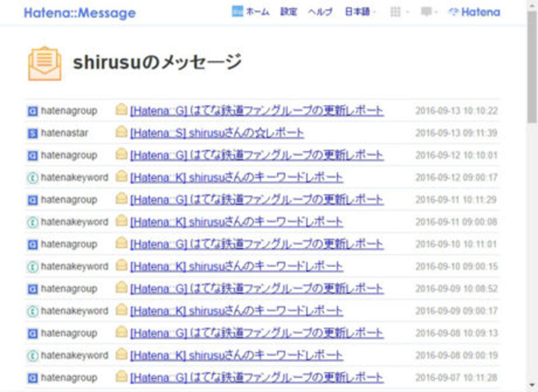This screenshot has height=392, width=538.
Task: Click mail envelope icon for 2016-09-10 10:11:01 message
Action: point(121,243)
